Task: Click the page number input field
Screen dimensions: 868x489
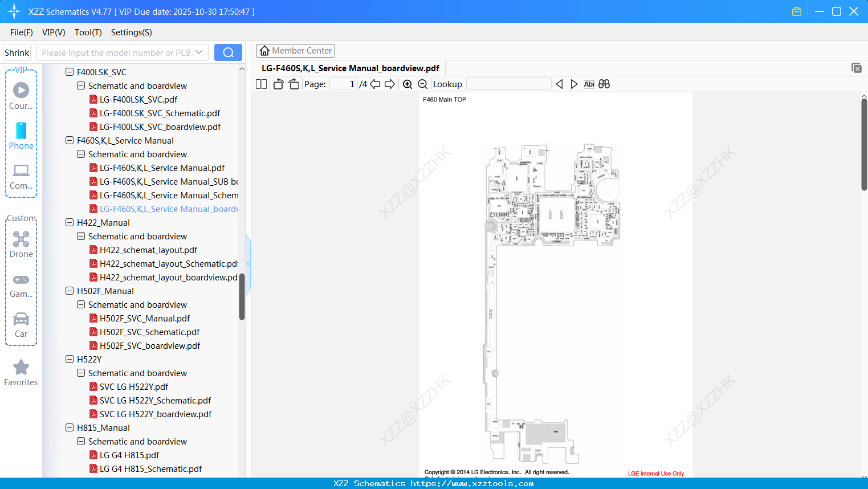Action: (x=344, y=84)
